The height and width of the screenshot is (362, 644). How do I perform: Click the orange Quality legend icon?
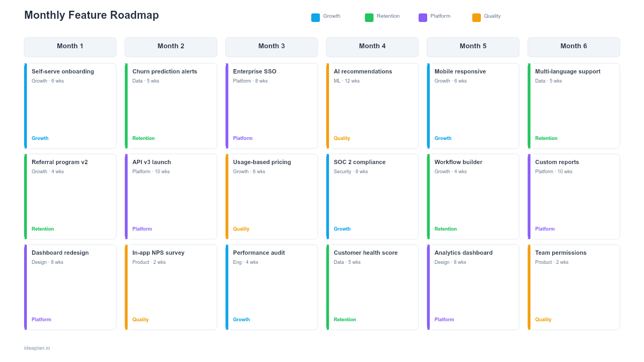[477, 17]
